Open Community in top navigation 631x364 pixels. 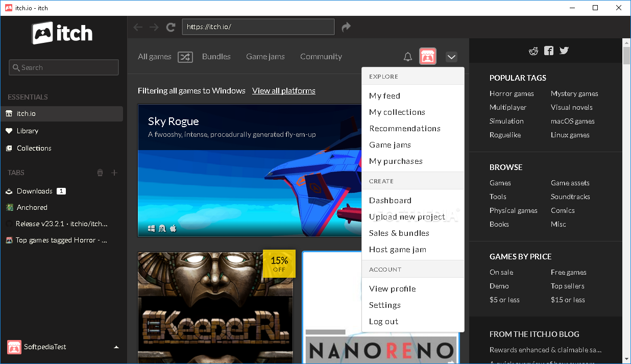click(321, 57)
